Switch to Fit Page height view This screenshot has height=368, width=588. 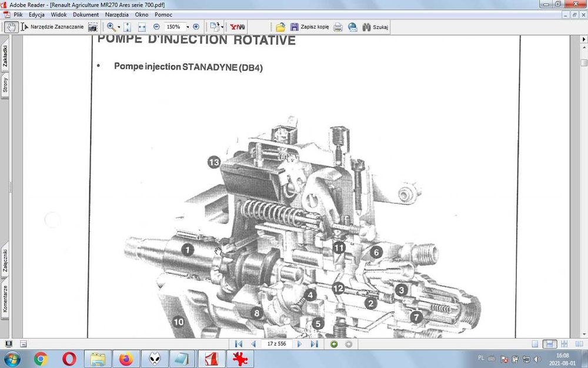pos(128,27)
